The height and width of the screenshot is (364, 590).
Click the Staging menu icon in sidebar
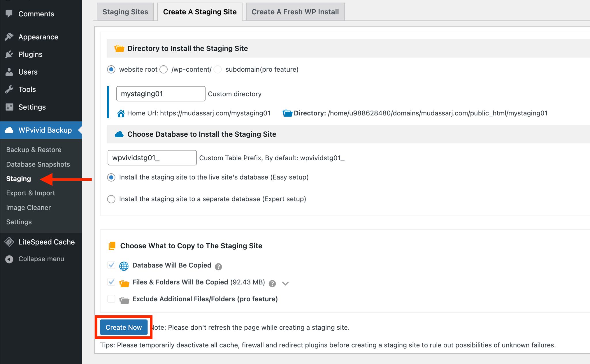click(x=18, y=178)
